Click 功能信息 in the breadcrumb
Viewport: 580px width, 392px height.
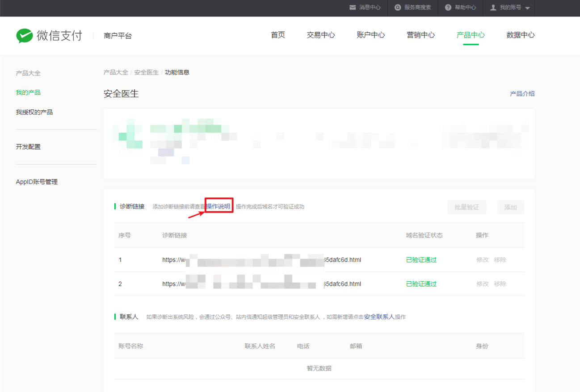click(x=177, y=72)
